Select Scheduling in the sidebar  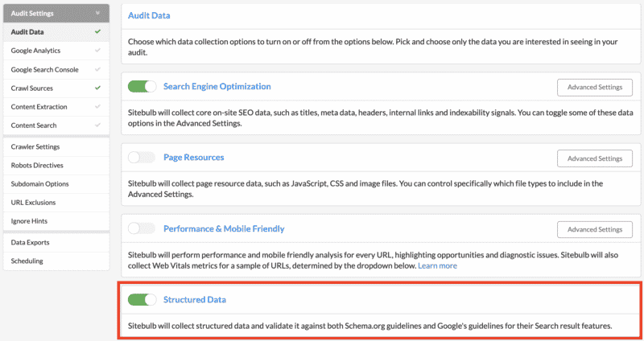27,261
